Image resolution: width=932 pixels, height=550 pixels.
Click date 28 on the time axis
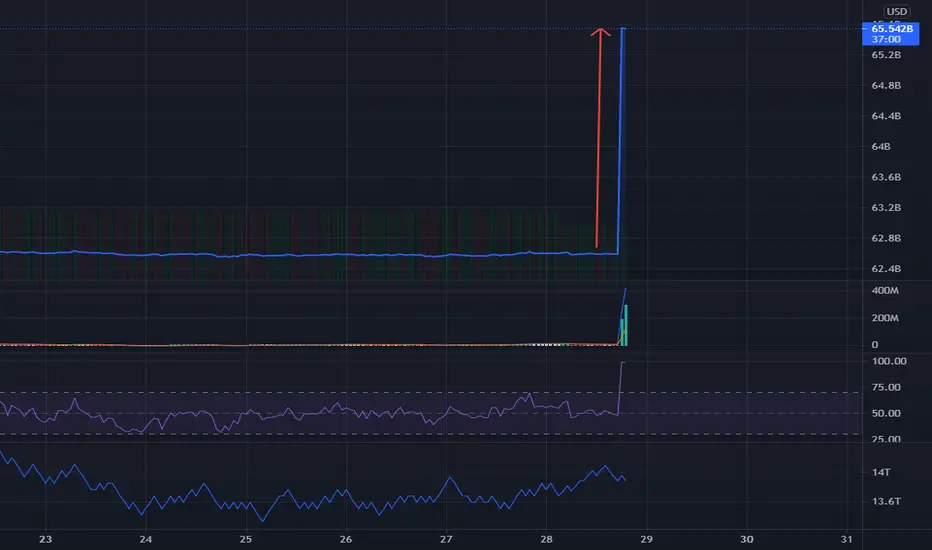[546, 539]
